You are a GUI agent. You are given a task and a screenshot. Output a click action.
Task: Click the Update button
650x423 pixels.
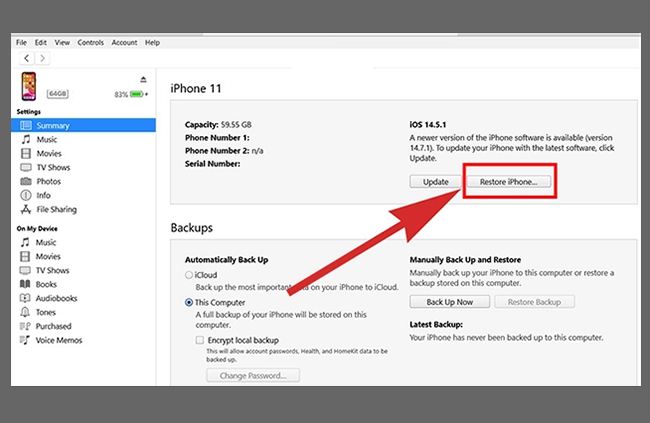pyautogui.click(x=436, y=182)
